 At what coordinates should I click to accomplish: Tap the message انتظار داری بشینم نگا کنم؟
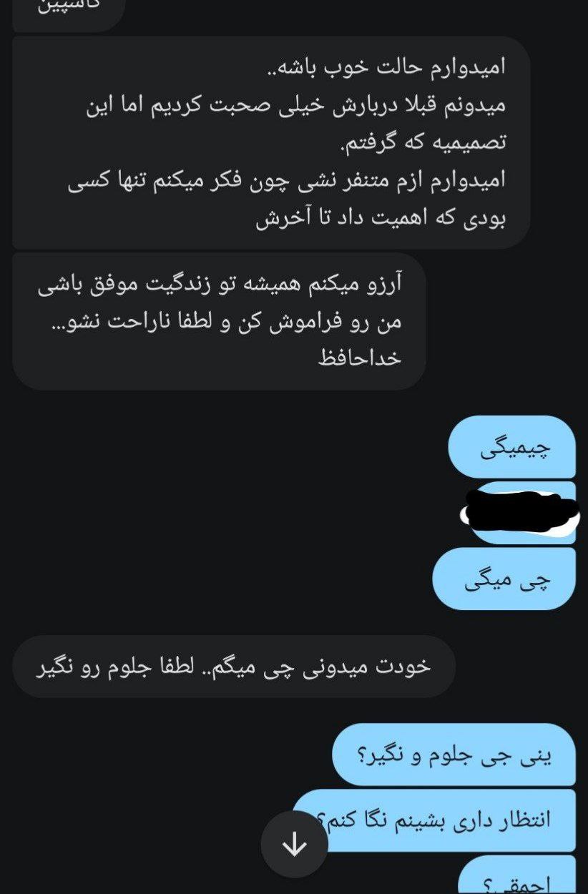434,820
